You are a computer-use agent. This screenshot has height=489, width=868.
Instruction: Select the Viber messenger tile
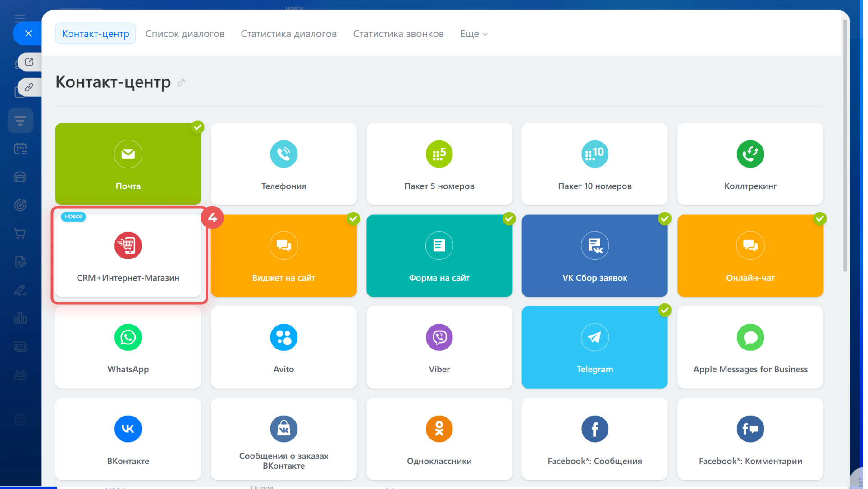pos(439,347)
